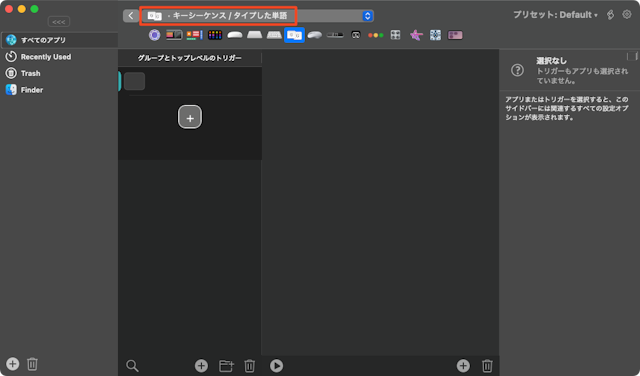The width and height of the screenshot is (640, 376).
Task: Choose the Stream Deck colored grid icon
Action: (x=215, y=35)
